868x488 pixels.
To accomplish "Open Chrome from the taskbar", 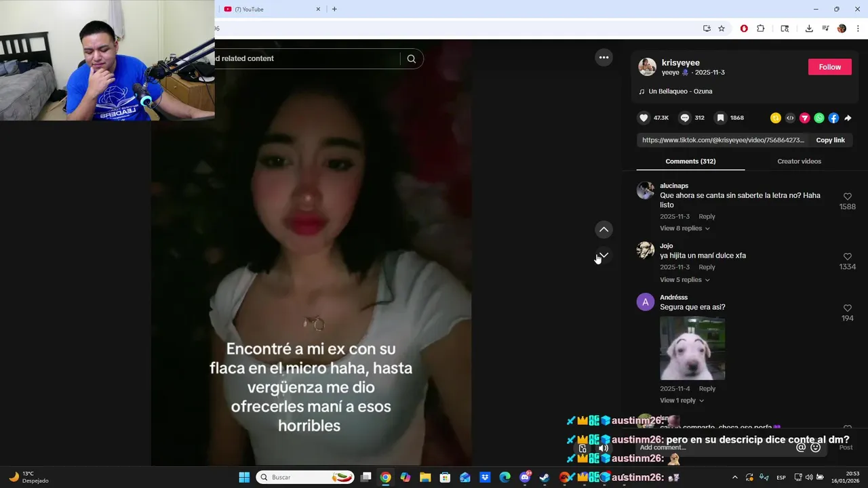I will tap(385, 477).
